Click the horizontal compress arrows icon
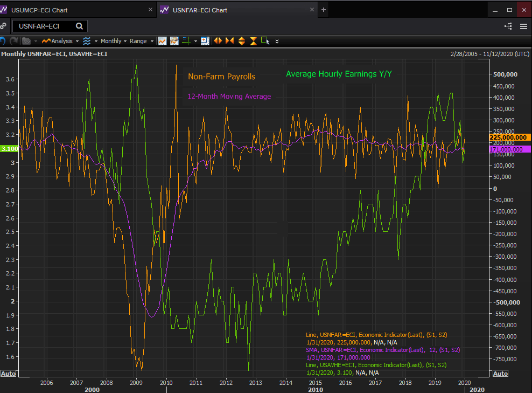 click(x=229, y=41)
